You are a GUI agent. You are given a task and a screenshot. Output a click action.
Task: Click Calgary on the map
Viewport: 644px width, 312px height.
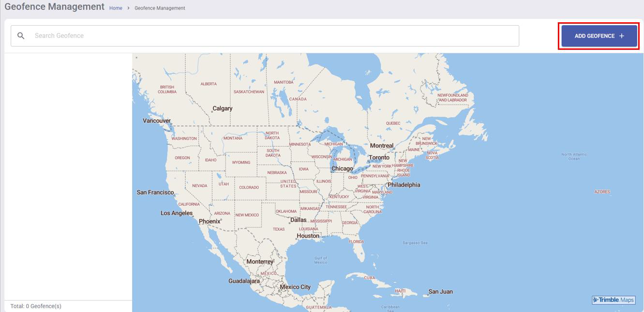223,109
